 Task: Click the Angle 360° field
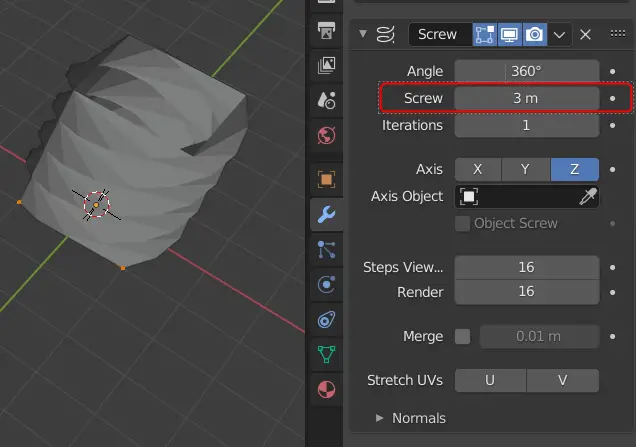click(x=527, y=71)
